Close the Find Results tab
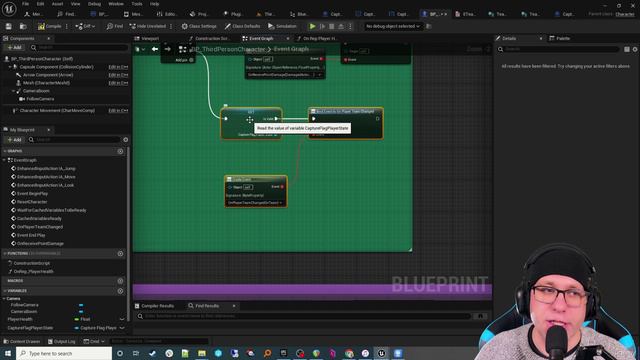This screenshot has height=360, width=640. coord(234,306)
